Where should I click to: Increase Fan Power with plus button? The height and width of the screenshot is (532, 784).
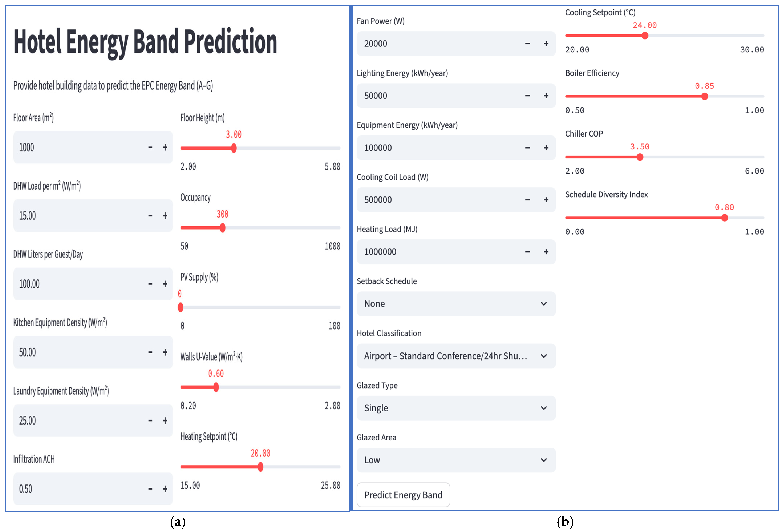pyautogui.click(x=546, y=44)
